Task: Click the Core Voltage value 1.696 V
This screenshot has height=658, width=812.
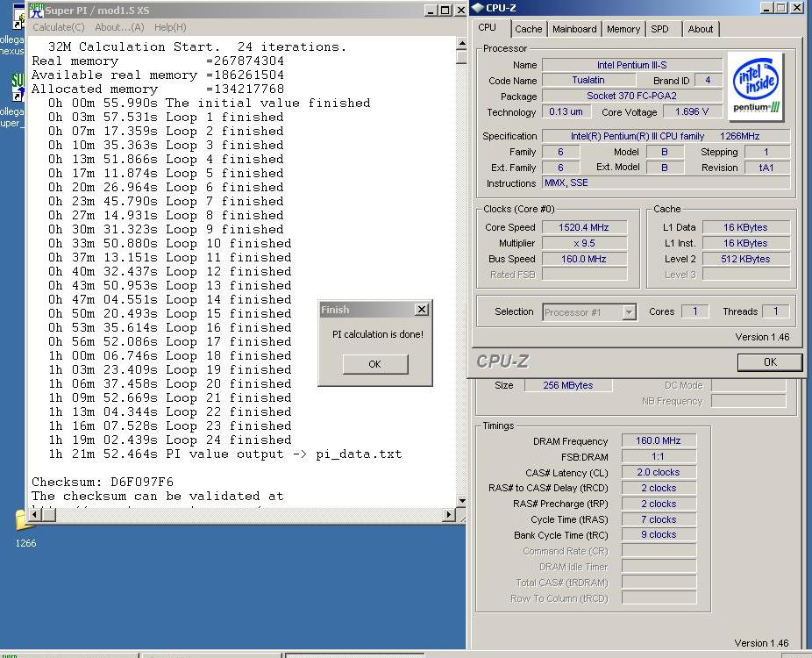Action: tap(691, 111)
